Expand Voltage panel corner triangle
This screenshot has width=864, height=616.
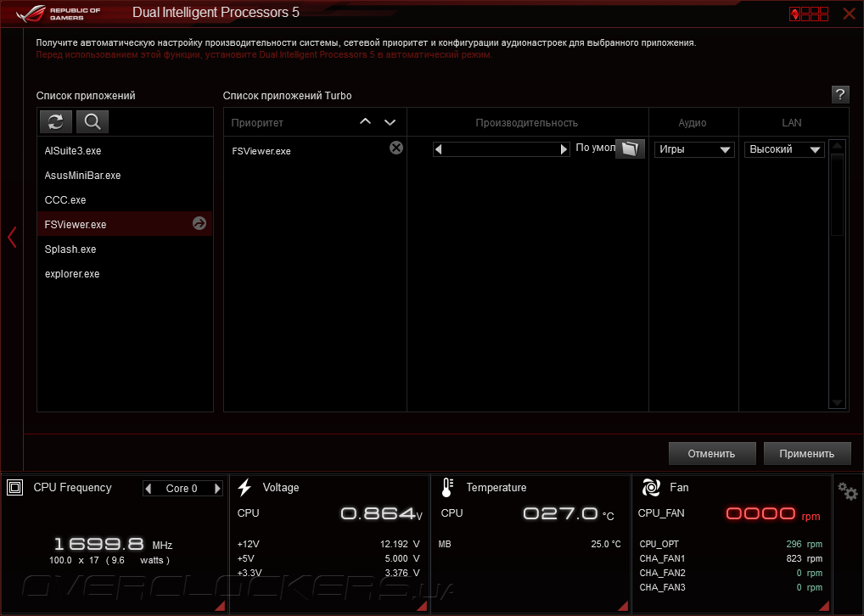pyautogui.click(x=422, y=606)
